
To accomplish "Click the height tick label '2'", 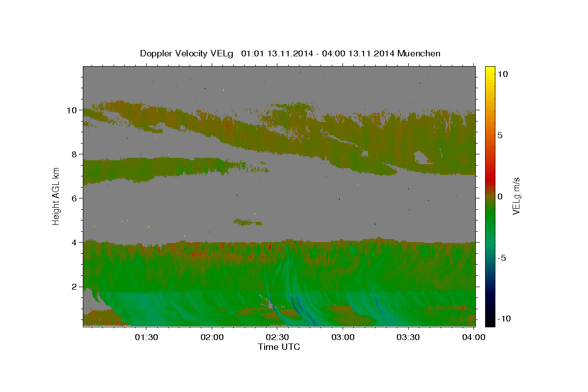I will coord(74,287).
